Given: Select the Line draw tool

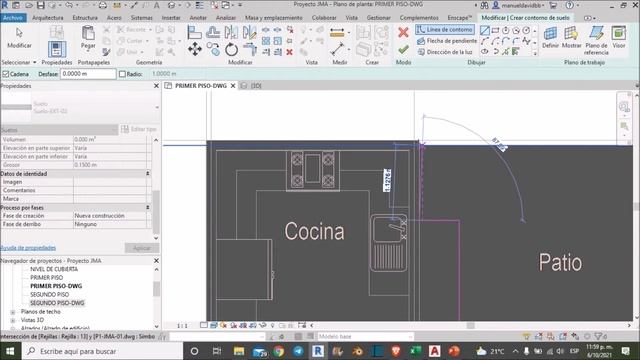Looking at the screenshot, I should pyautogui.click(x=484, y=30).
